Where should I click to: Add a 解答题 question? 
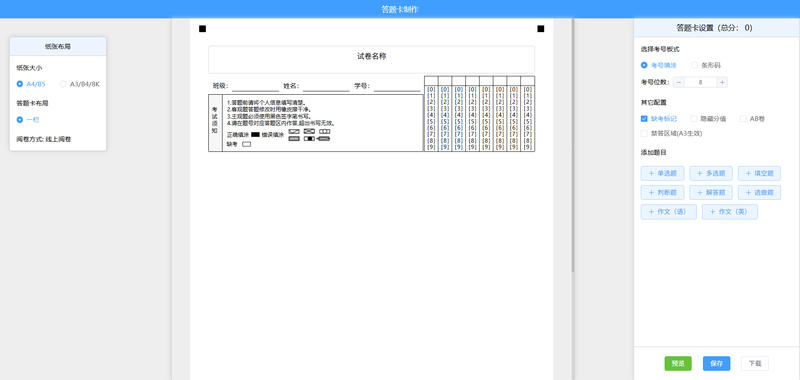(711, 193)
